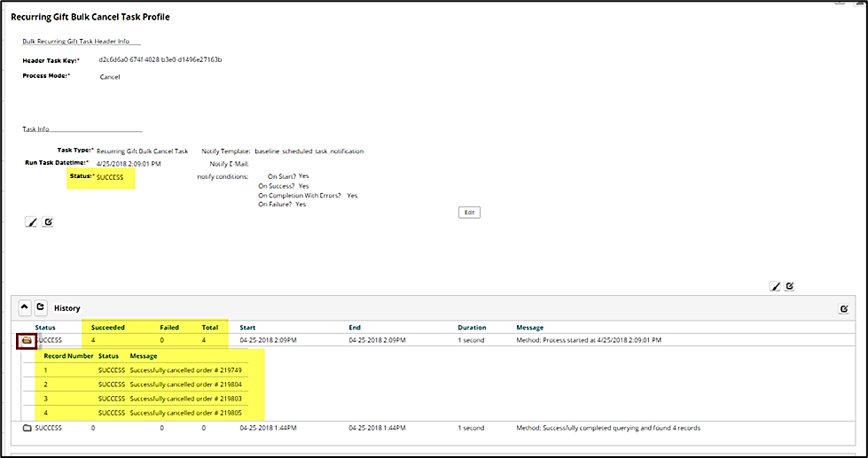
Task: Click message Successfully cancelled order # 219804
Action: click(x=186, y=384)
